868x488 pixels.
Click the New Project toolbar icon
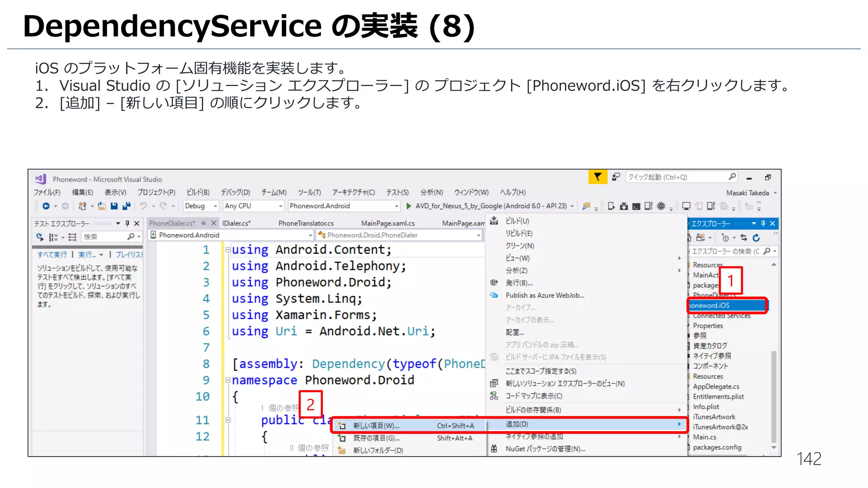[x=82, y=206]
